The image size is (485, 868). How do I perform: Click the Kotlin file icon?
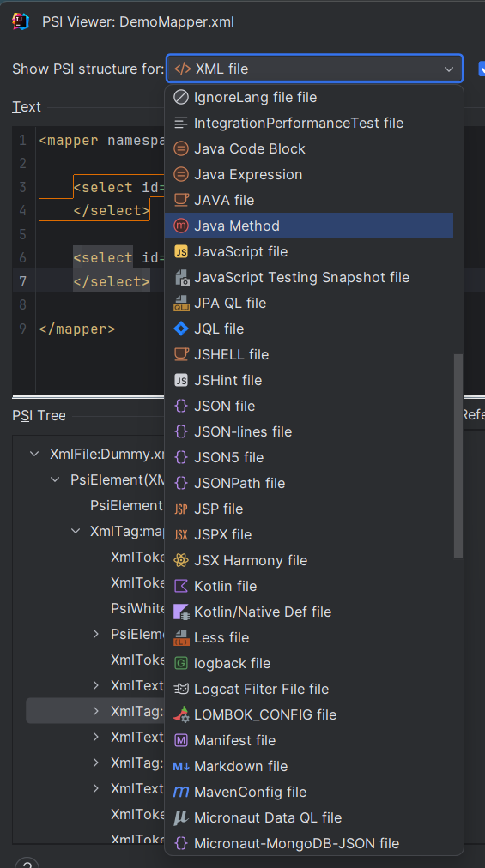[x=181, y=586]
